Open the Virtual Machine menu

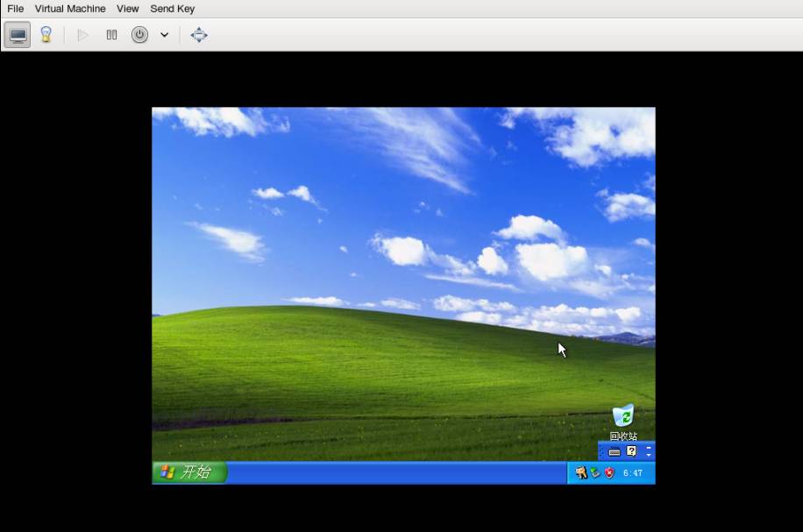pos(70,9)
